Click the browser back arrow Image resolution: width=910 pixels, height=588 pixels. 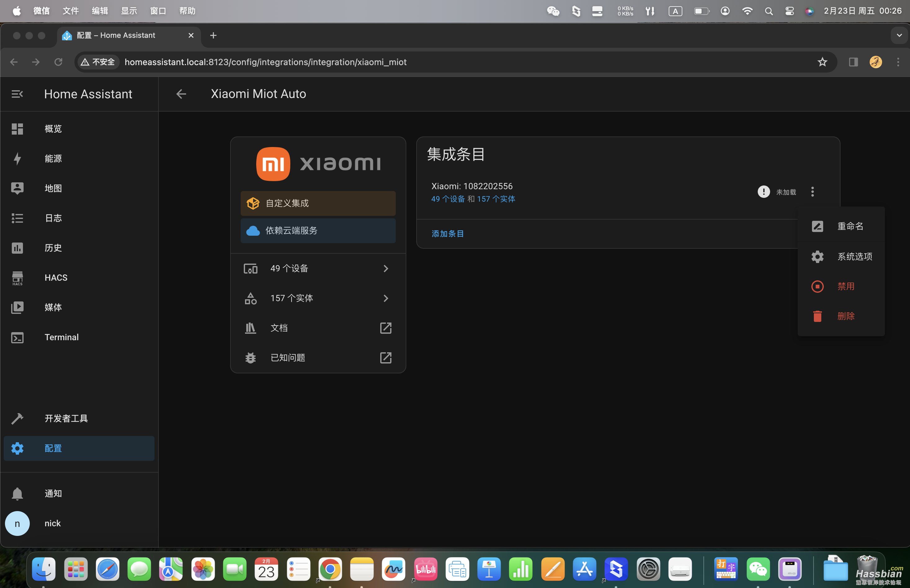[x=14, y=62]
